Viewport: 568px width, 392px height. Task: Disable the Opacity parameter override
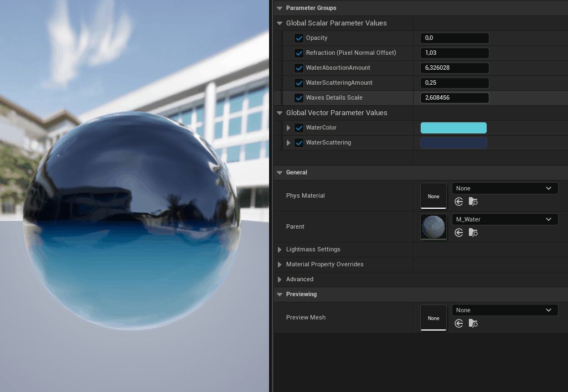299,38
